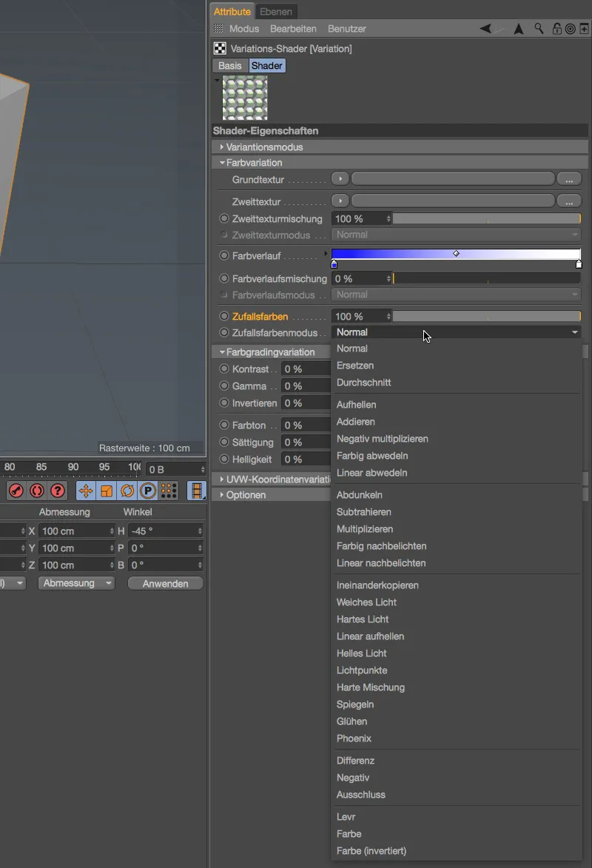This screenshot has height=868, width=592.
Task: Switch to the Basis tab
Action: 230,66
